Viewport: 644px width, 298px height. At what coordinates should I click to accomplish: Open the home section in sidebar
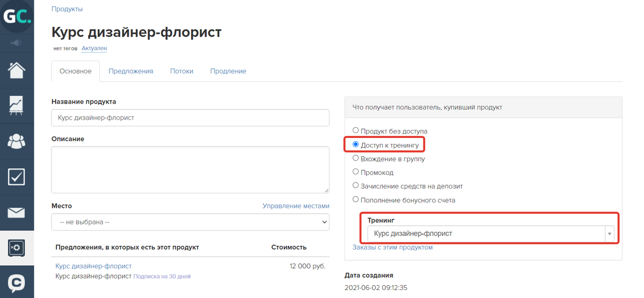[17, 70]
